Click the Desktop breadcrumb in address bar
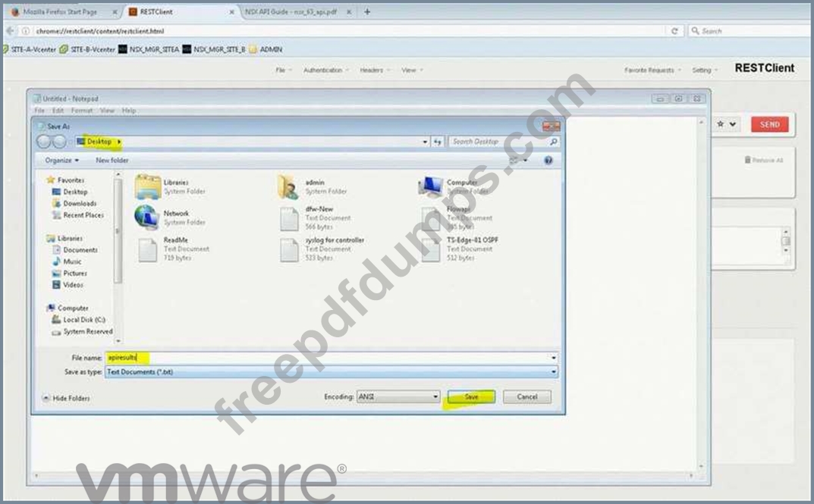814x504 pixels. (x=99, y=142)
